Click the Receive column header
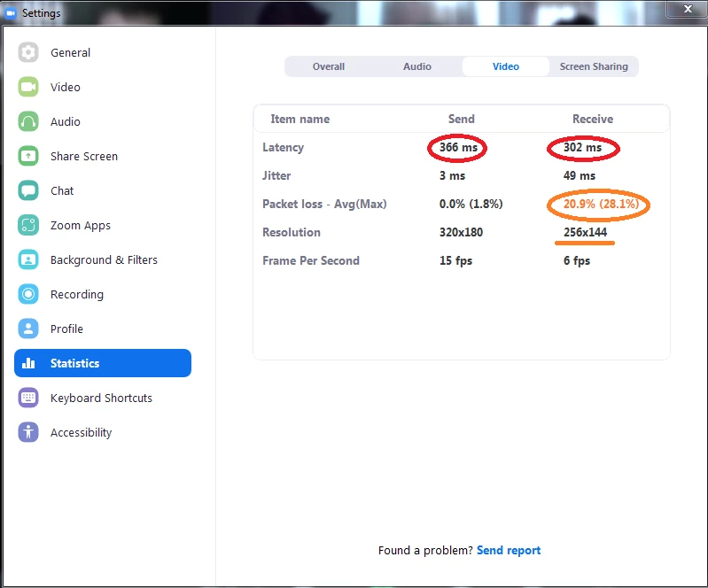 click(593, 120)
